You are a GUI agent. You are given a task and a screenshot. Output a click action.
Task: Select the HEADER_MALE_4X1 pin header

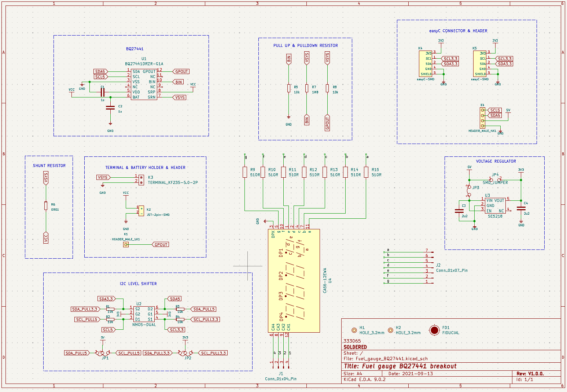tap(483, 118)
